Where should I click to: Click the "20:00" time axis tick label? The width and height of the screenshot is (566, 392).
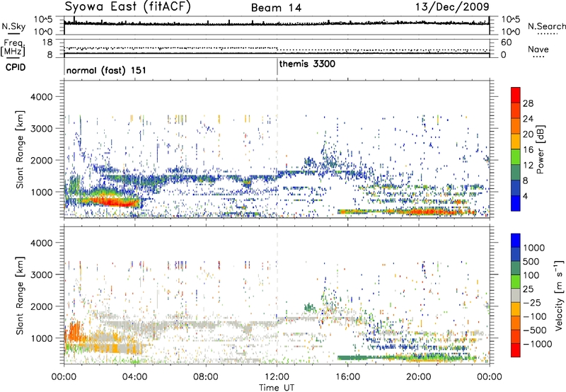[418, 377]
